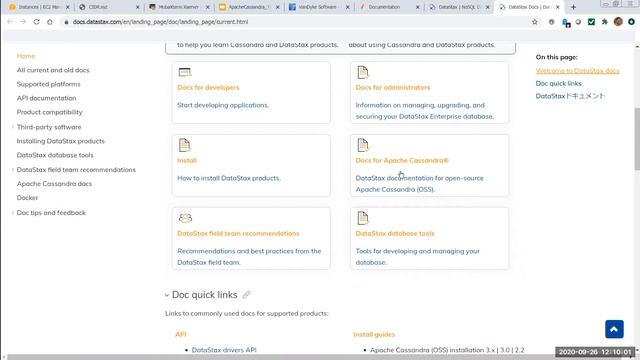Close the Instances EC2 tab
The width and height of the screenshot is (640, 360).
(x=68, y=7)
